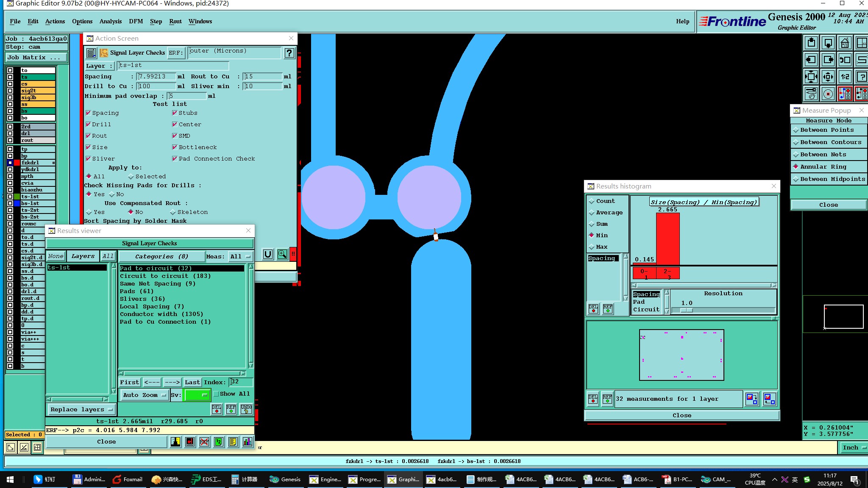Screen dimensions: 868x488
Task: Open the Meas All dropdown
Action: (x=240, y=257)
